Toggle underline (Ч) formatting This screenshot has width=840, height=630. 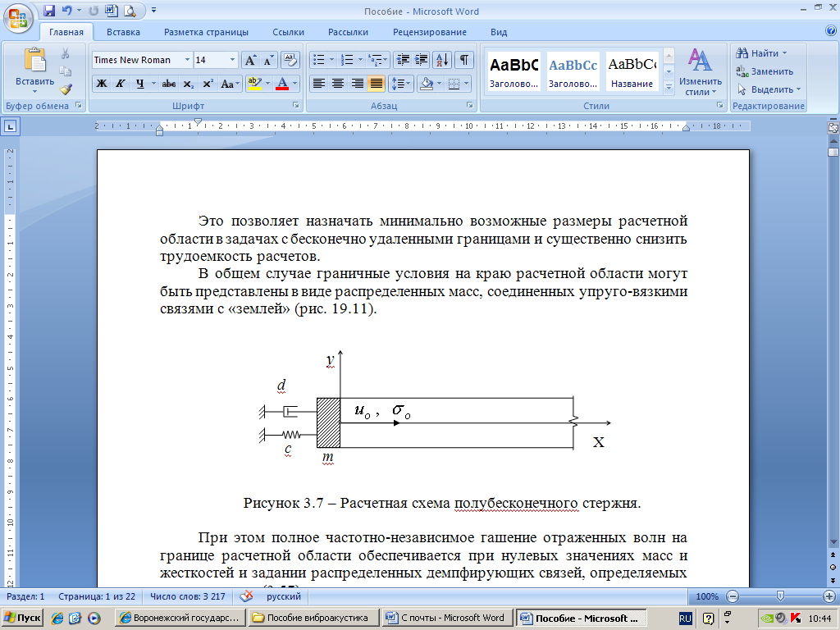pyautogui.click(x=139, y=84)
